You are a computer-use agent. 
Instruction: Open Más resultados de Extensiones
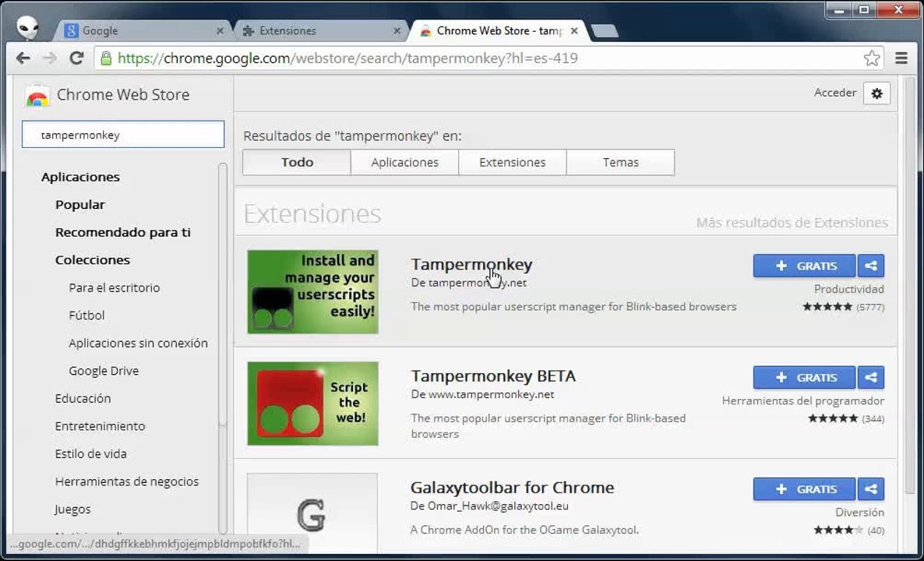point(792,223)
